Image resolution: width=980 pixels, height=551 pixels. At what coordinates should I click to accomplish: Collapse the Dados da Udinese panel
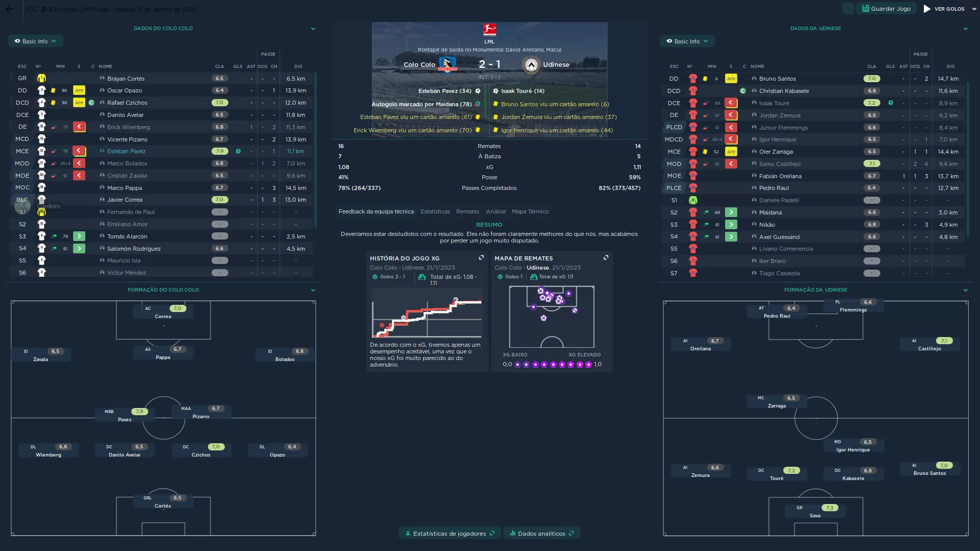(x=966, y=29)
